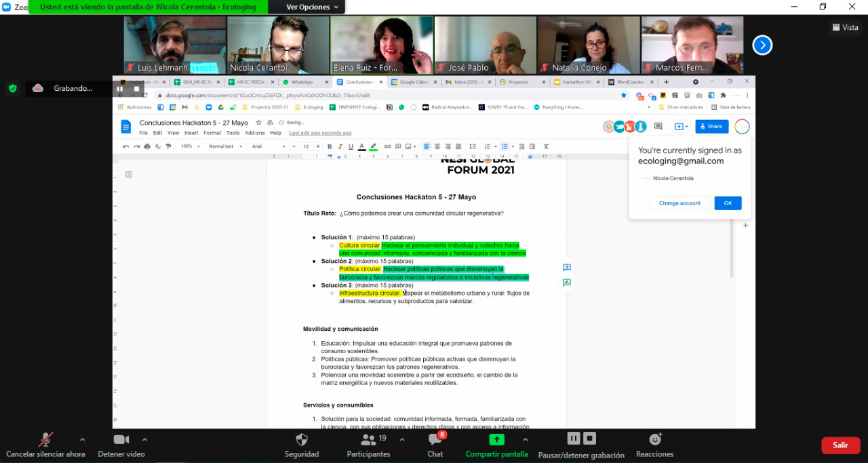Redo the edit in Docs toolbar
868x463 pixels.
pos(136,146)
